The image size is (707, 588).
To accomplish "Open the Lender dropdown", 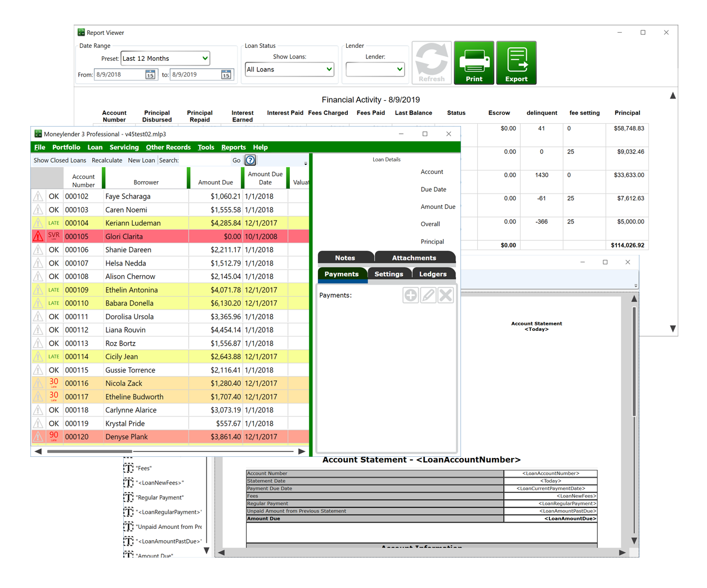I will point(375,70).
